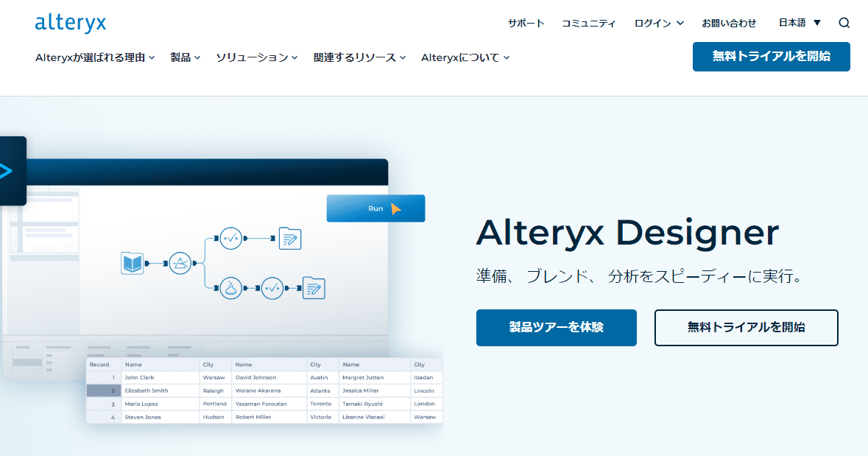868x456 pixels.
Task: Click the Atlanta city cell
Action: point(322,390)
